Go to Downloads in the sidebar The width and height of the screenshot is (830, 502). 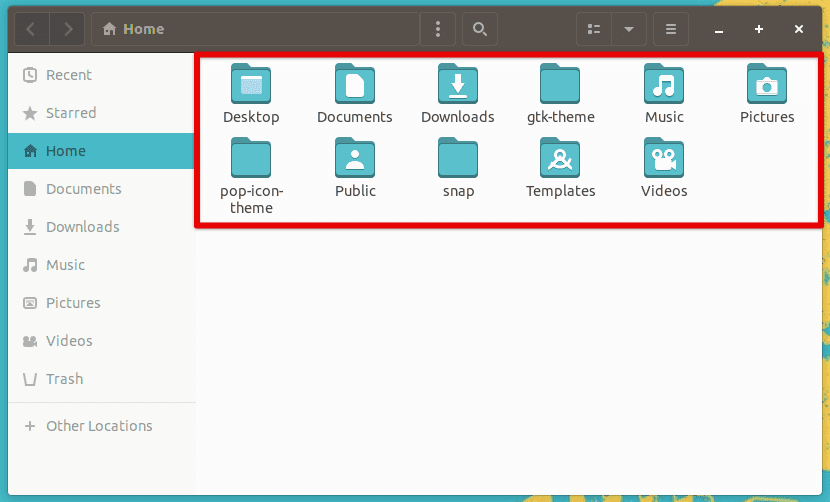click(x=102, y=227)
